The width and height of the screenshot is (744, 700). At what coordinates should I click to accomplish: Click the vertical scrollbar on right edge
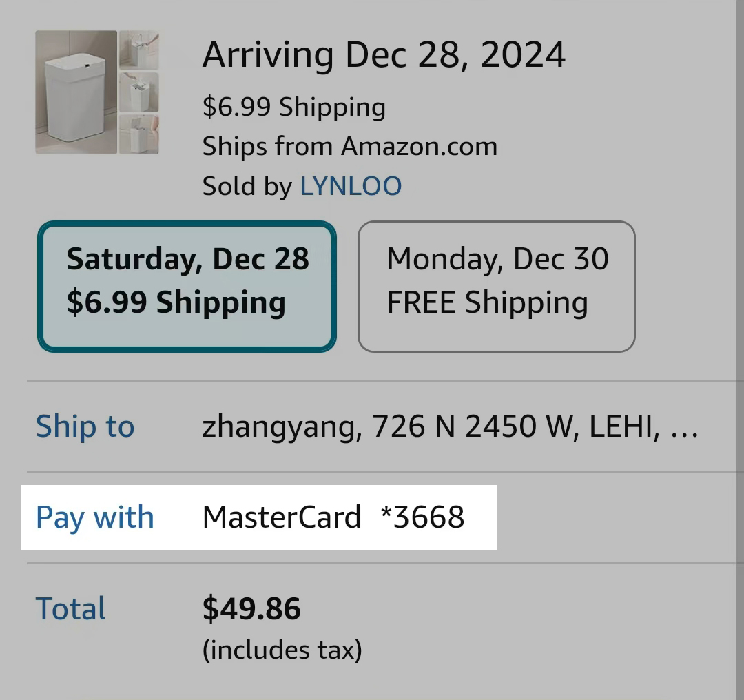739,344
